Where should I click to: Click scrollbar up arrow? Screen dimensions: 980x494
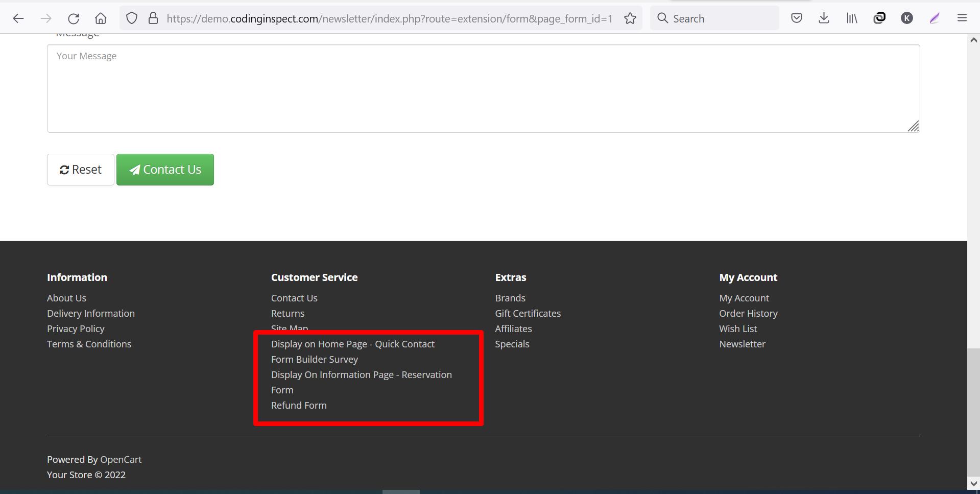973,40
